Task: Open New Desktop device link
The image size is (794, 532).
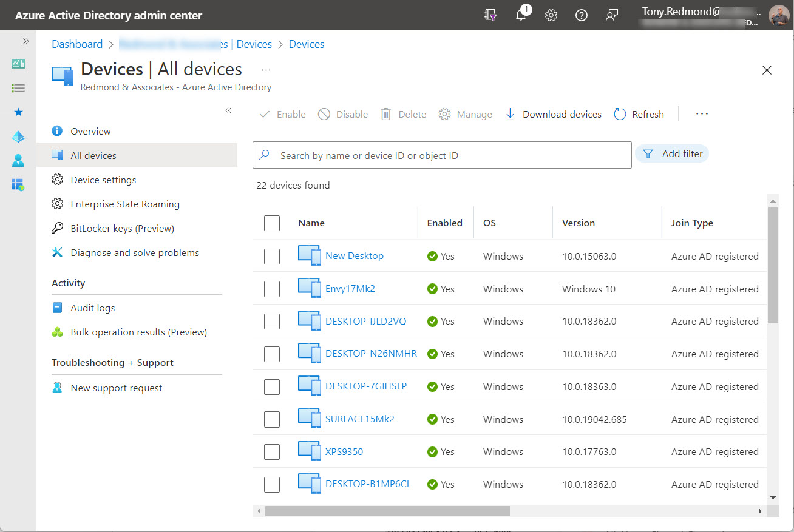Action: click(x=355, y=256)
